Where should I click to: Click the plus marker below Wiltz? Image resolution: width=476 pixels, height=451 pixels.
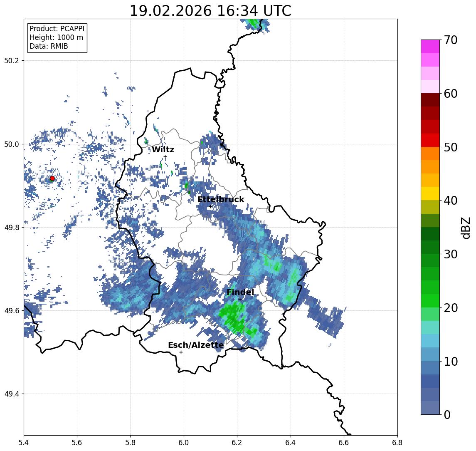[165, 156]
